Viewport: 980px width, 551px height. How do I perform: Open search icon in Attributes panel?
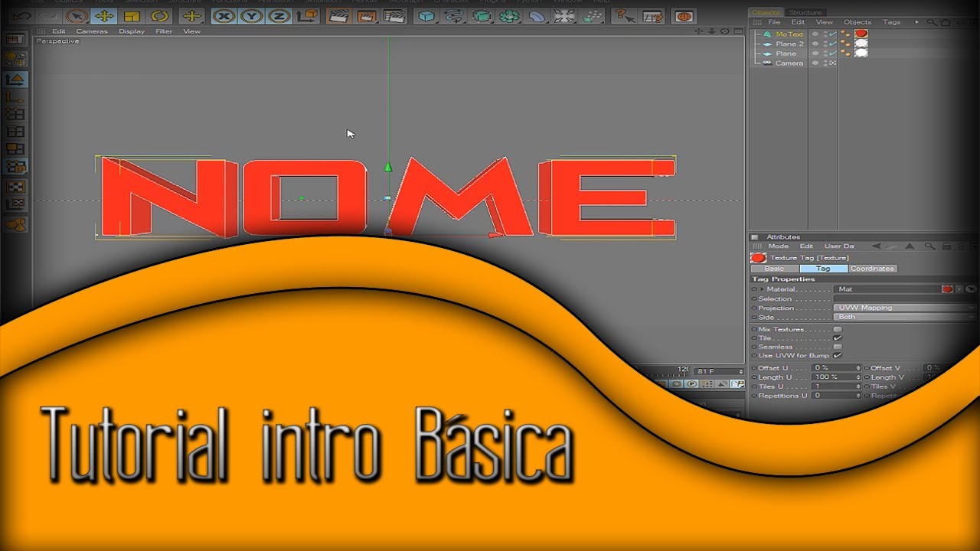point(929,246)
